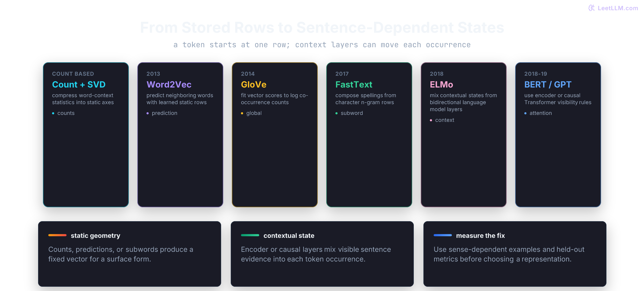
Task: Select the FastText card title
Action: [x=354, y=85]
